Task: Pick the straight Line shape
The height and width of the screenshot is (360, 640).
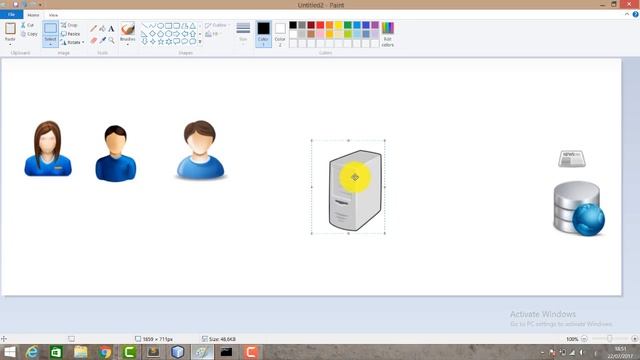Action: point(144,26)
